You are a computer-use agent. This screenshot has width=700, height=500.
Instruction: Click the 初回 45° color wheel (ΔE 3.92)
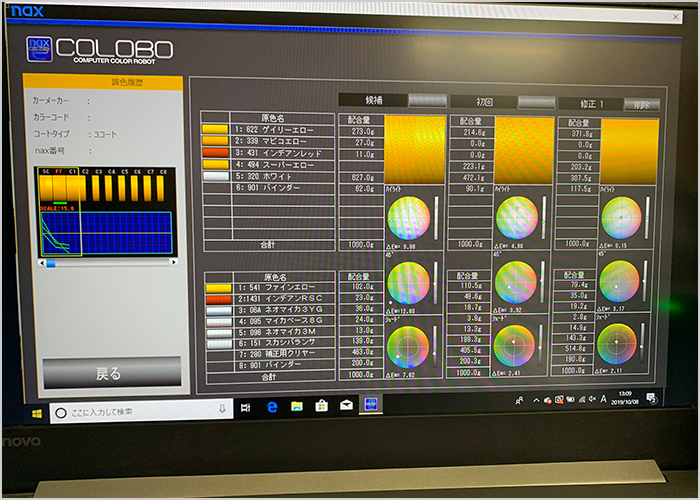(516, 283)
